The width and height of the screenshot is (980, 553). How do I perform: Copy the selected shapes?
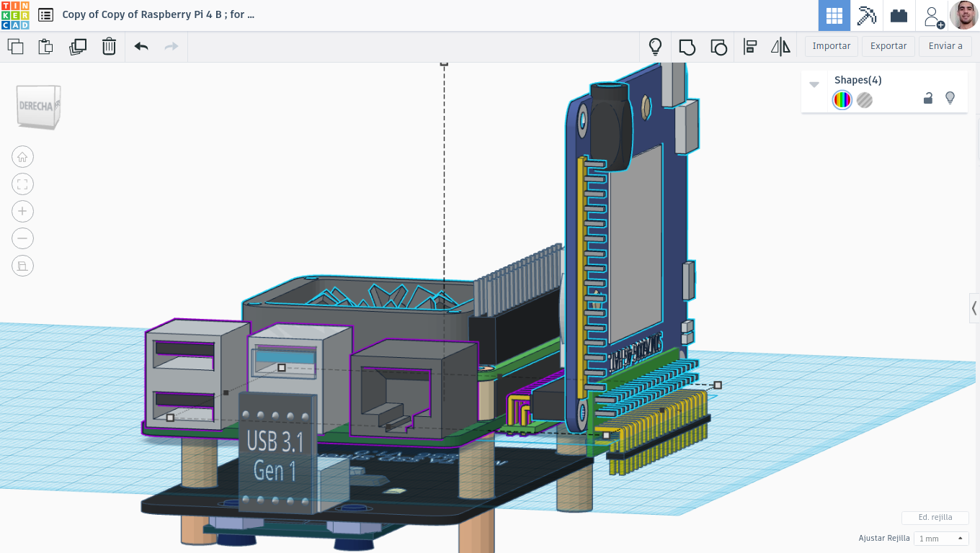click(x=15, y=47)
